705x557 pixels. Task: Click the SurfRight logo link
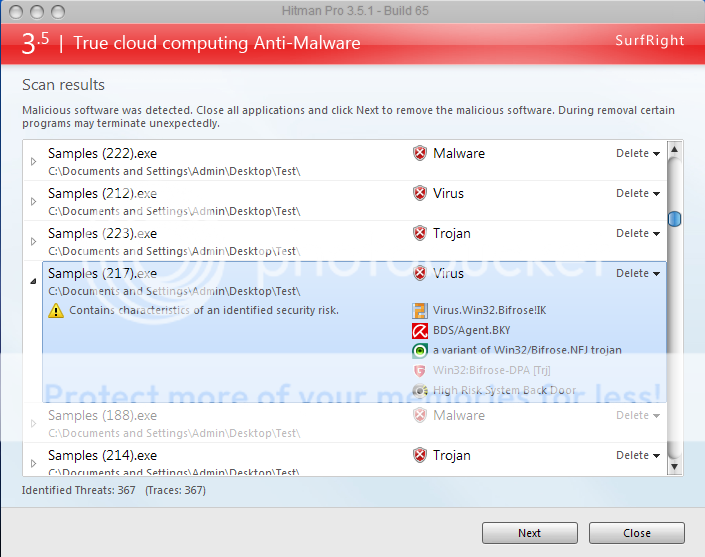click(x=650, y=41)
